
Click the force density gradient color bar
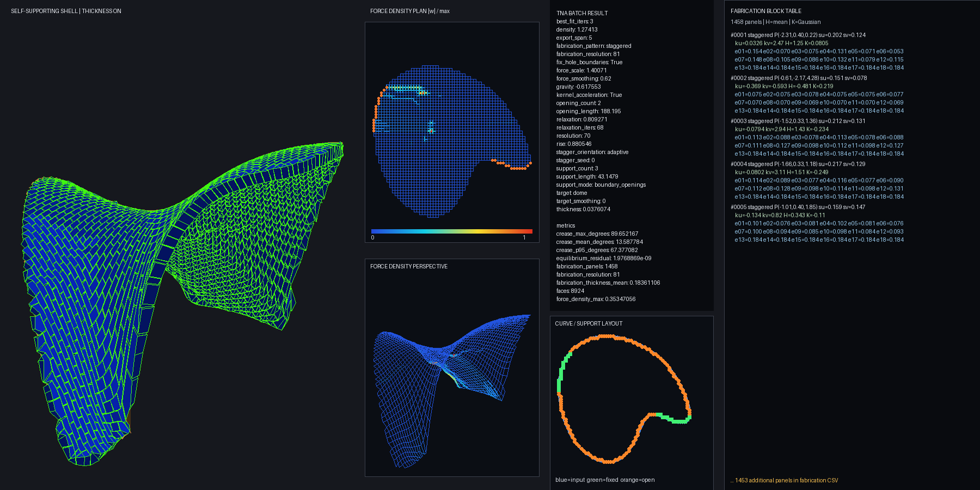tap(452, 231)
